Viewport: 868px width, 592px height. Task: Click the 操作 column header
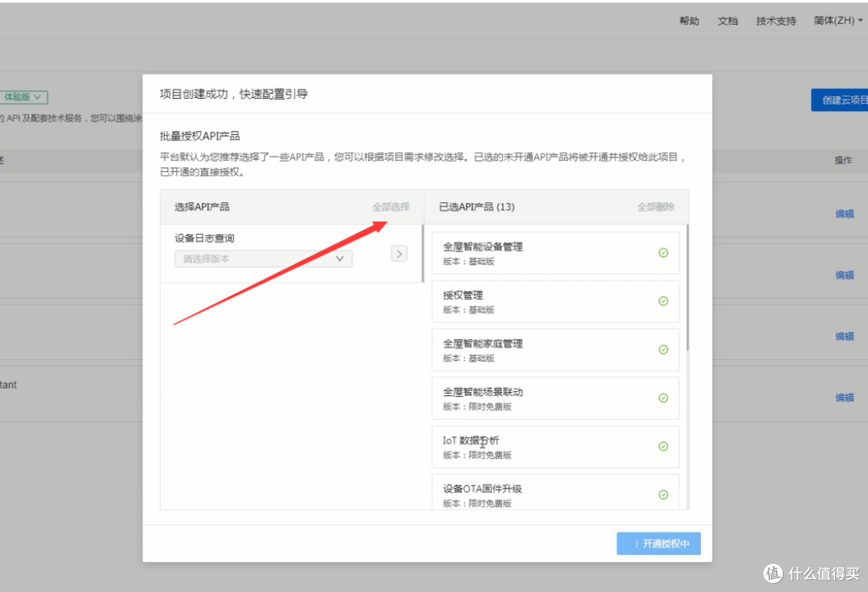pyautogui.click(x=843, y=160)
